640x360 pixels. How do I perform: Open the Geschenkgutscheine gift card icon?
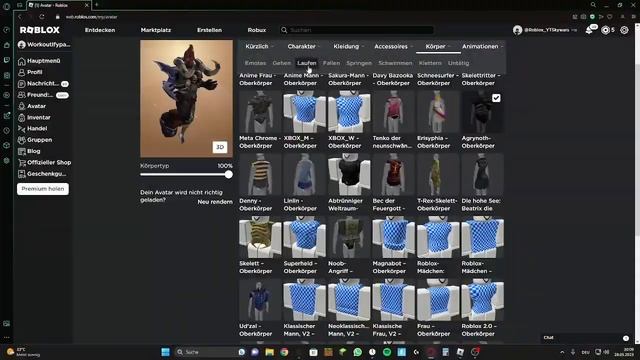point(22,174)
